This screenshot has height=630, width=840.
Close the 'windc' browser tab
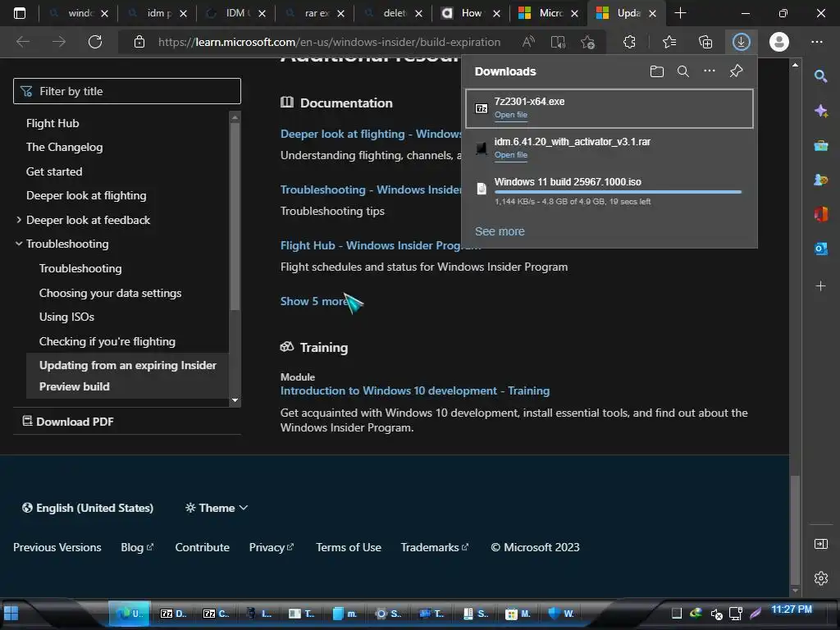pos(104,13)
